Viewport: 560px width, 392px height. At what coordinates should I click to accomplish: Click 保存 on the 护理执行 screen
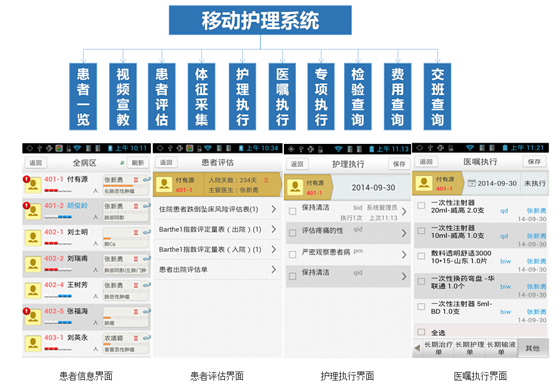399,164
